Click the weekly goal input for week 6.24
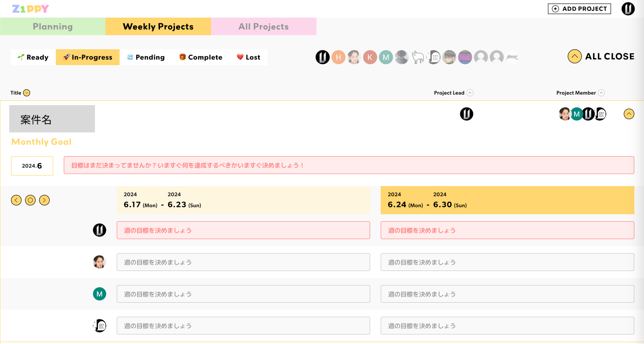 pyautogui.click(x=507, y=230)
